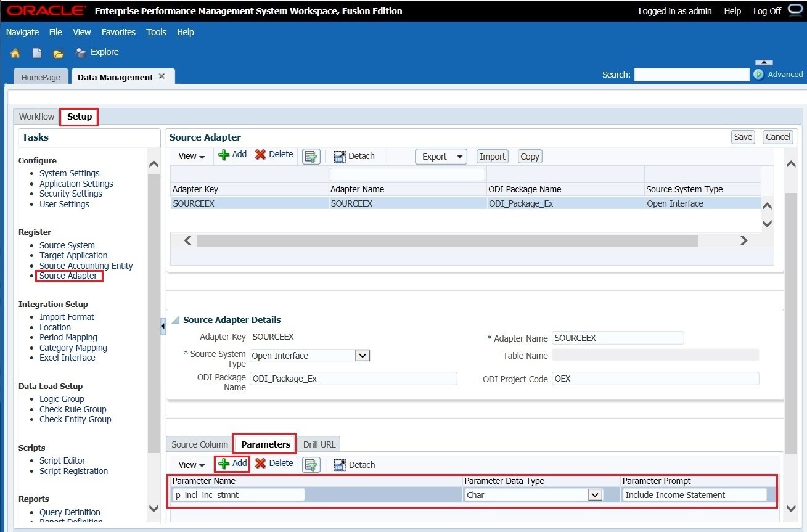The width and height of the screenshot is (807, 532).
Task: Delete the p_incl_inc_stmnt parameter
Action: 274,464
